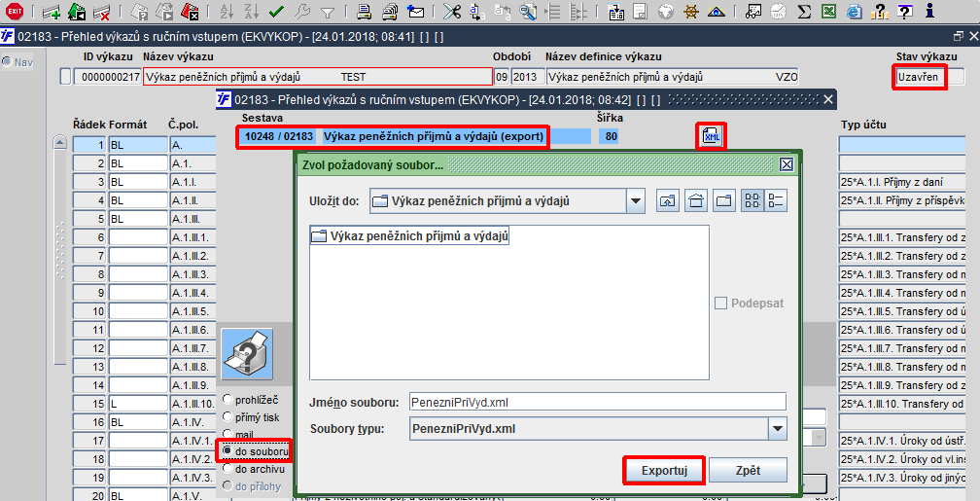This screenshot has width=980, height=501.
Task: Open the wrench settings icon
Action: pos(301,12)
